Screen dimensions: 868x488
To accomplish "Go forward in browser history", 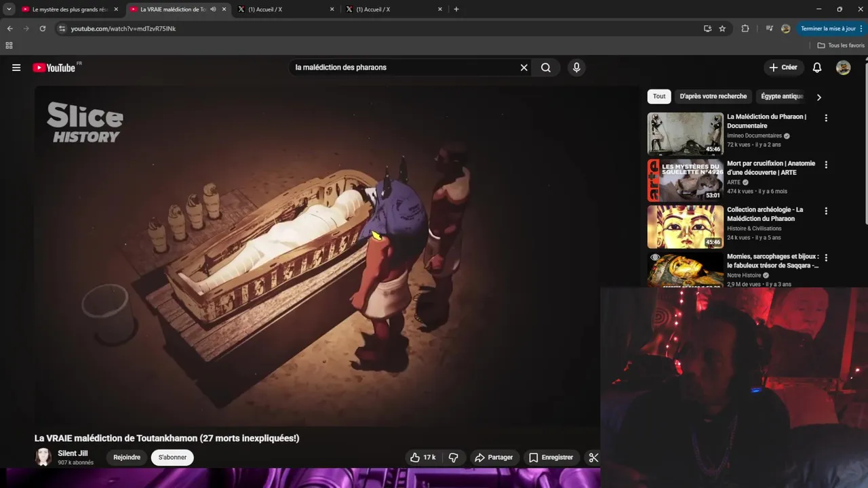I will pyautogui.click(x=26, y=28).
